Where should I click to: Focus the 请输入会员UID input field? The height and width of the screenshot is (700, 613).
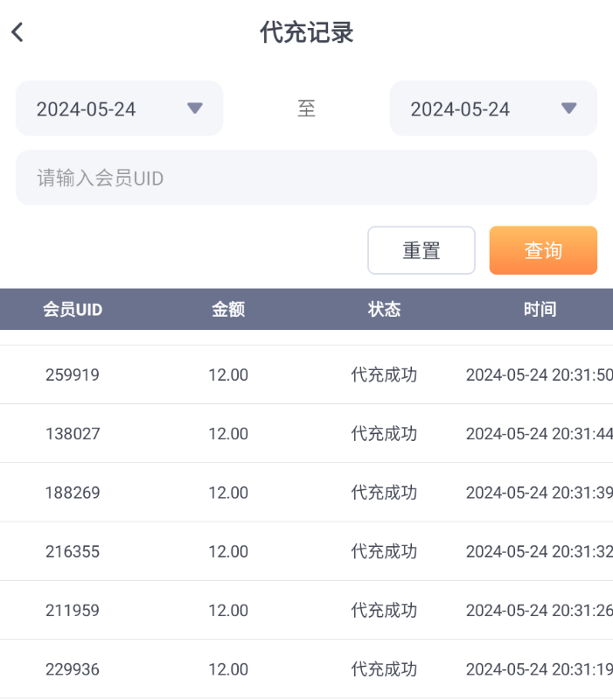[x=306, y=178]
